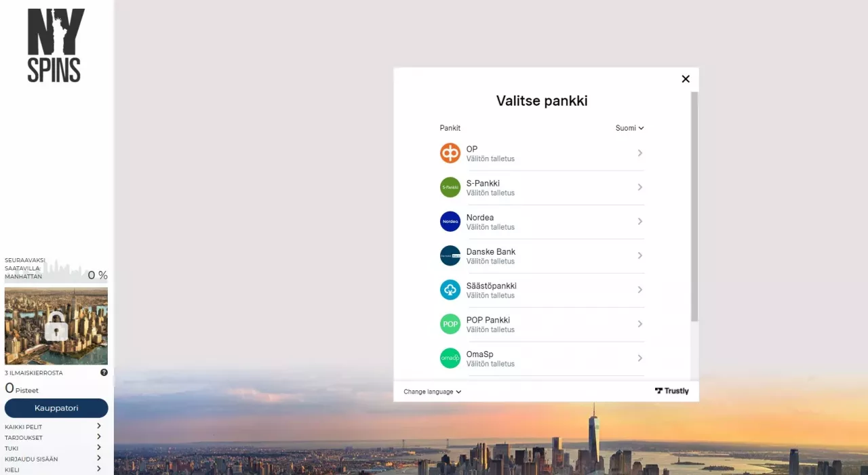Screen dimensions: 868x475
Task: Open the Kieli menu
Action: pos(53,470)
